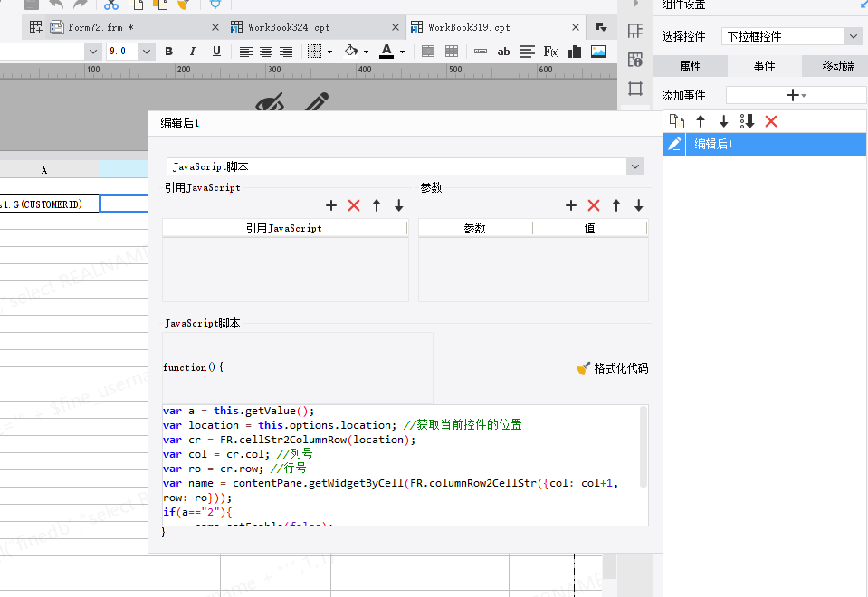Click the 格式化代码 button
Screen dimensions: 868x597
[x=612, y=368]
